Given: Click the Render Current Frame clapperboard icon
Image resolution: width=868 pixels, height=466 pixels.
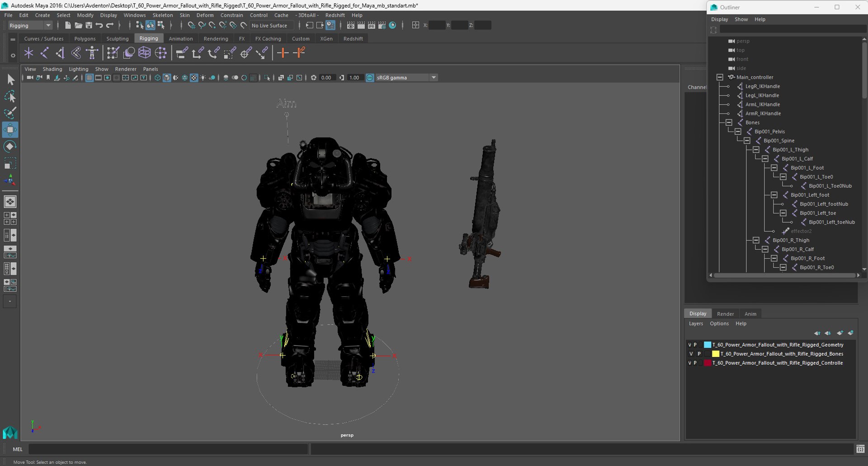Looking at the screenshot, I should click(x=361, y=25).
